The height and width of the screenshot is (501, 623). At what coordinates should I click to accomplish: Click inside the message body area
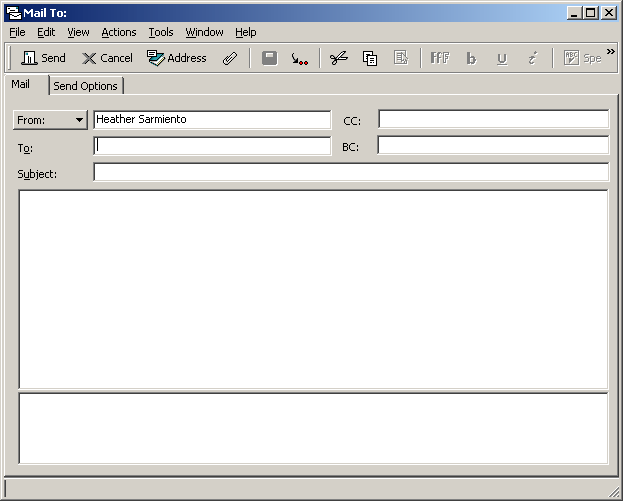tap(313, 289)
